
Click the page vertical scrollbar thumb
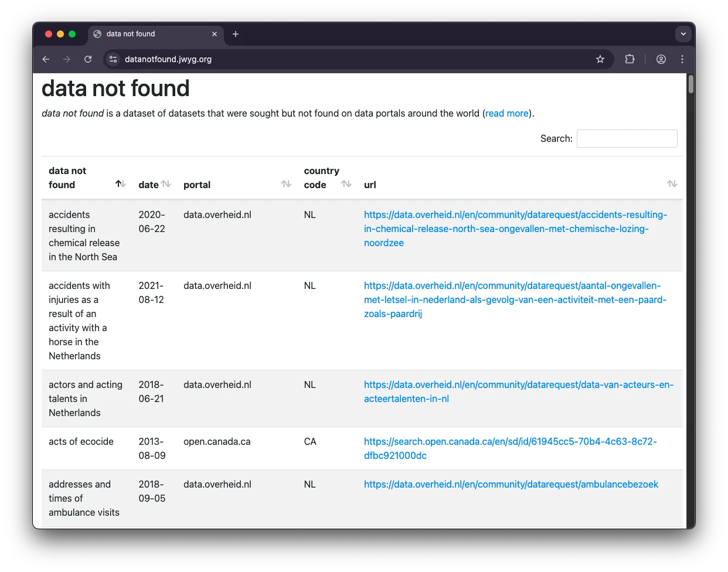[691, 84]
